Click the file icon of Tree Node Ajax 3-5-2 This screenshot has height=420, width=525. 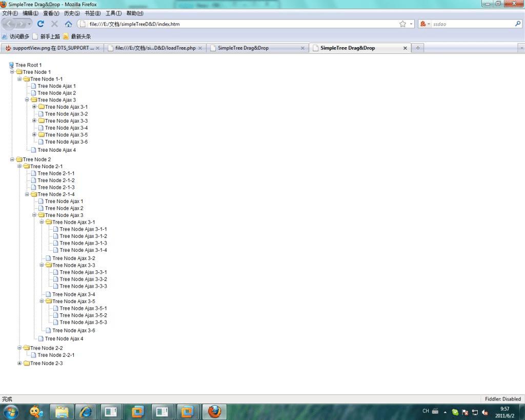point(55,315)
